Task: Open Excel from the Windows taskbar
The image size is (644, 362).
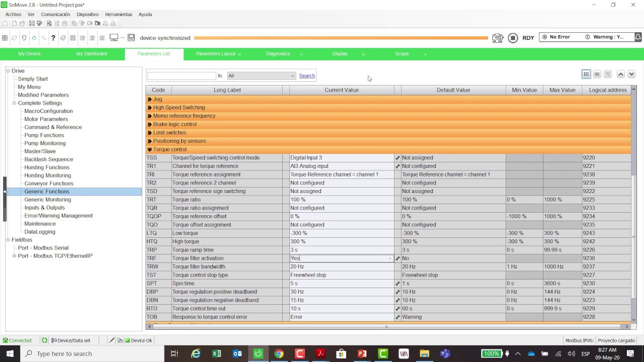Action: (216, 353)
